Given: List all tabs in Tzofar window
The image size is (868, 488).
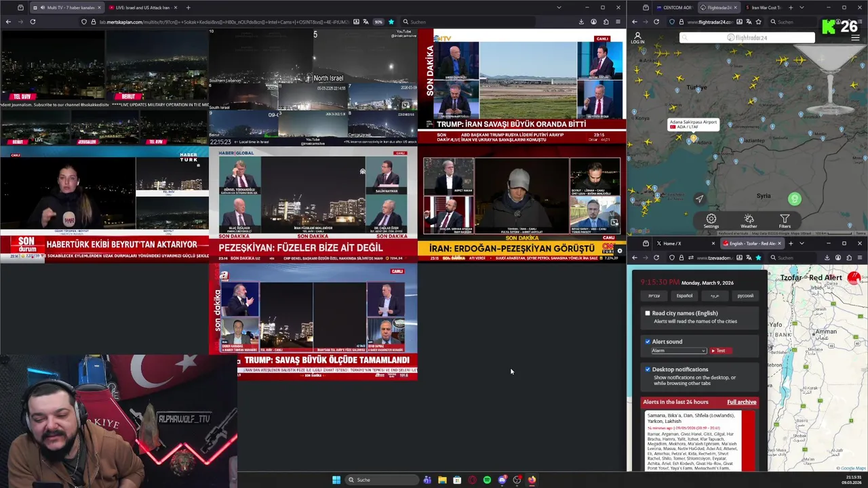Looking at the screenshot, I should (x=802, y=243).
